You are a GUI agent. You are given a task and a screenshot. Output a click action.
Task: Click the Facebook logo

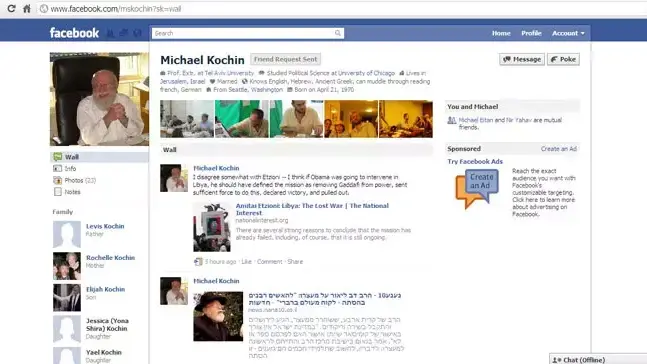pos(74,33)
